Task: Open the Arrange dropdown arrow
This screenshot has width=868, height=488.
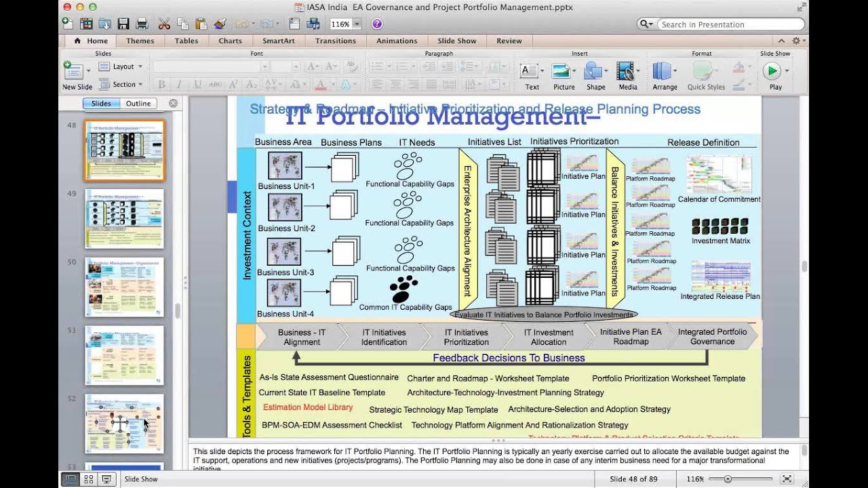Action: tap(675, 70)
